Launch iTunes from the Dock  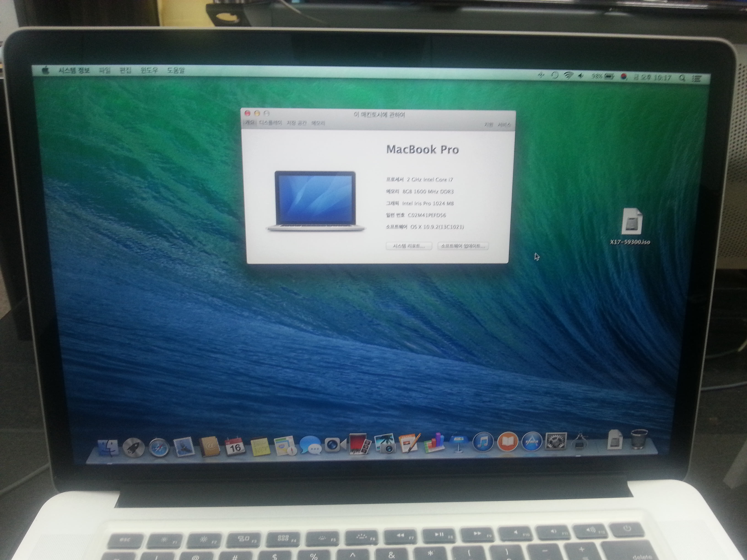483,442
